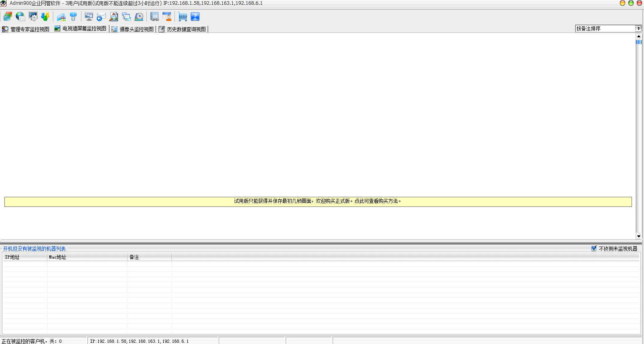Switch to 摄像头监控视图 tab
Viewport: 644px width, 344px height.
pyautogui.click(x=133, y=29)
